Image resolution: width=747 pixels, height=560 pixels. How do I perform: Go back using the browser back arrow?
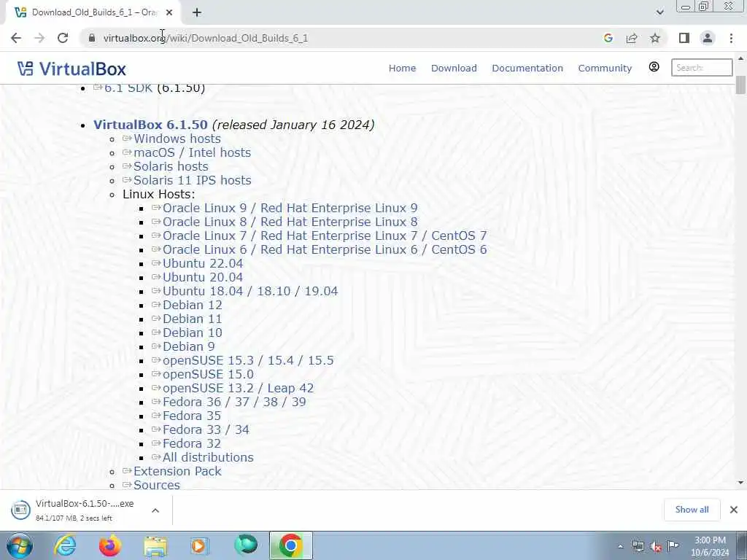click(16, 38)
